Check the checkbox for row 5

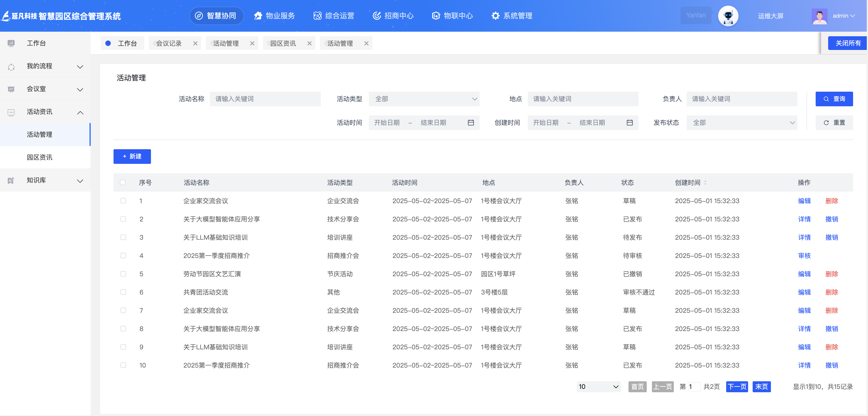123,274
